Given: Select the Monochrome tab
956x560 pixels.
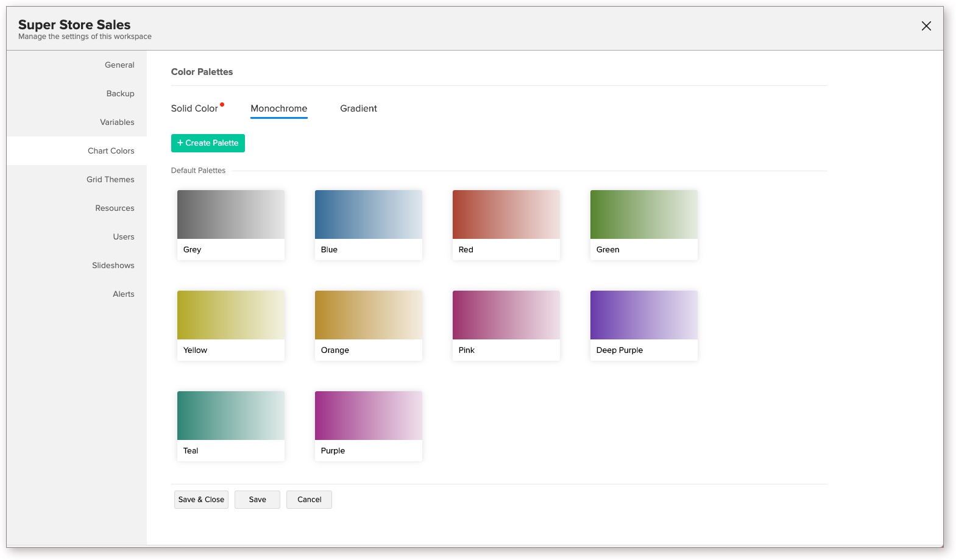Looking at the screenshot, I should coord(279,108).
